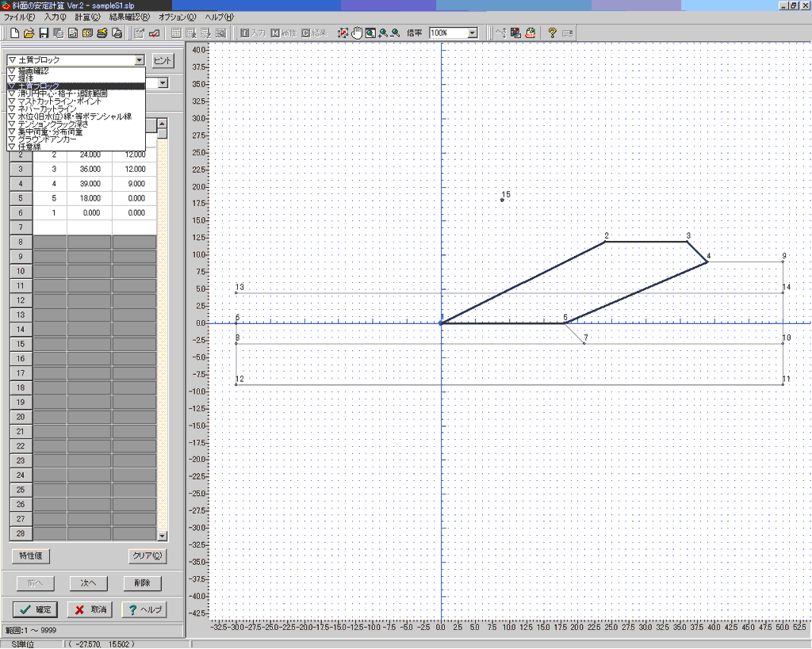Click the stacked yellow layers icon
Viewport: 812px width, 649px height.
[102, 33]
